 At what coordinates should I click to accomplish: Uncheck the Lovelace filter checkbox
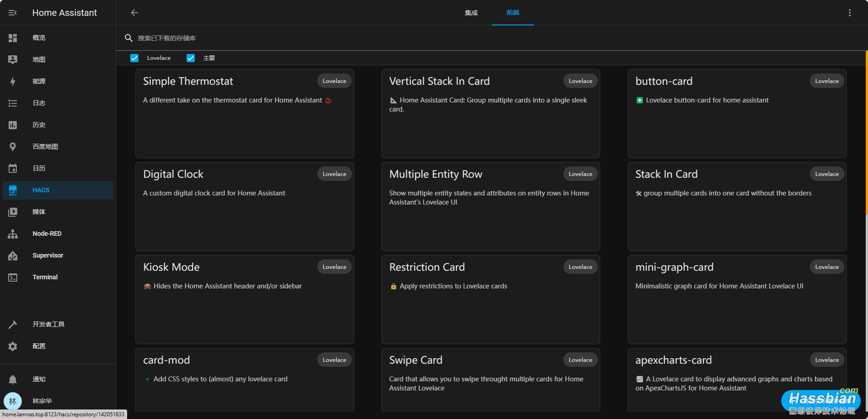[x=134, y=58]
